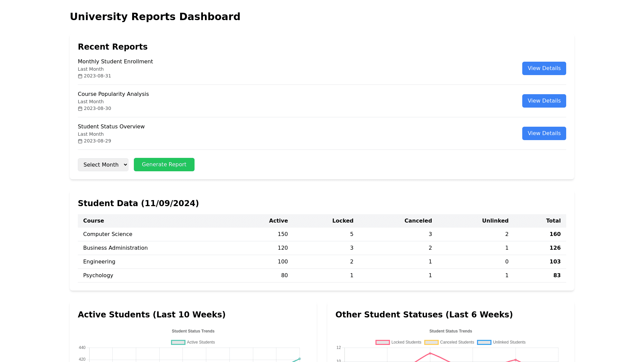
Task: Open the Select Month dropdown
Action: pyautogui.click(x=103, y=165)
